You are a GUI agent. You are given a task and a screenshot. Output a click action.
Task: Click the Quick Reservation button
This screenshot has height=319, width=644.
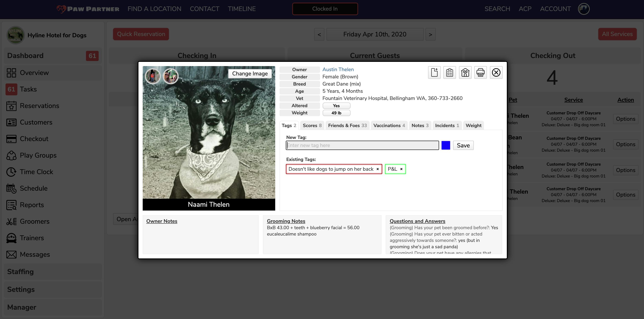click(141, 34)
